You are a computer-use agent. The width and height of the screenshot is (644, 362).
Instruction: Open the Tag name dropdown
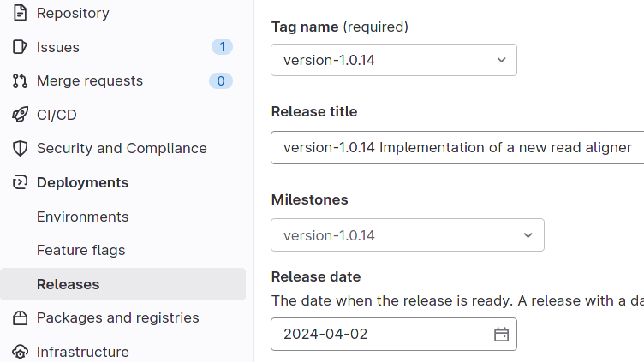394,60
